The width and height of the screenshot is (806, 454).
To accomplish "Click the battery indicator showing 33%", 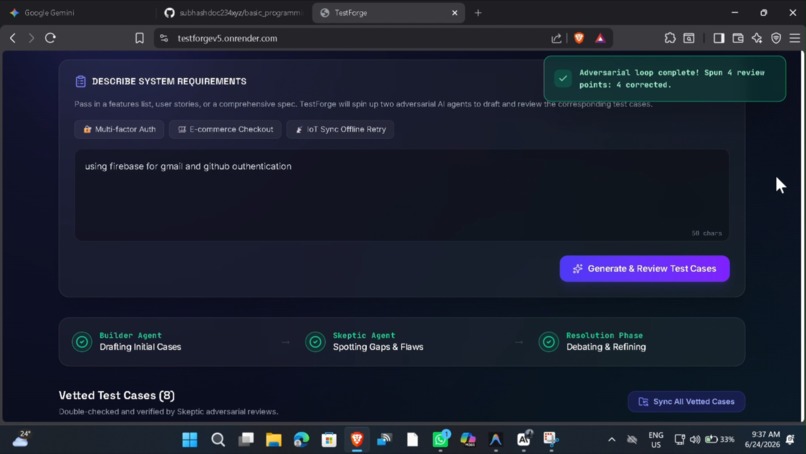I will (x=720, y=439).
